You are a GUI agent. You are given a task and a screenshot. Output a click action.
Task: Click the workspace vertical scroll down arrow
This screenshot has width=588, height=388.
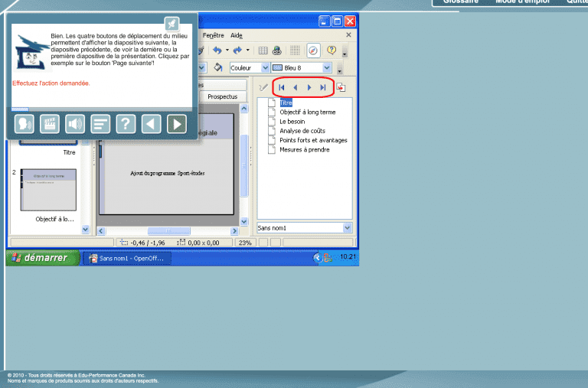coord(243,222)
